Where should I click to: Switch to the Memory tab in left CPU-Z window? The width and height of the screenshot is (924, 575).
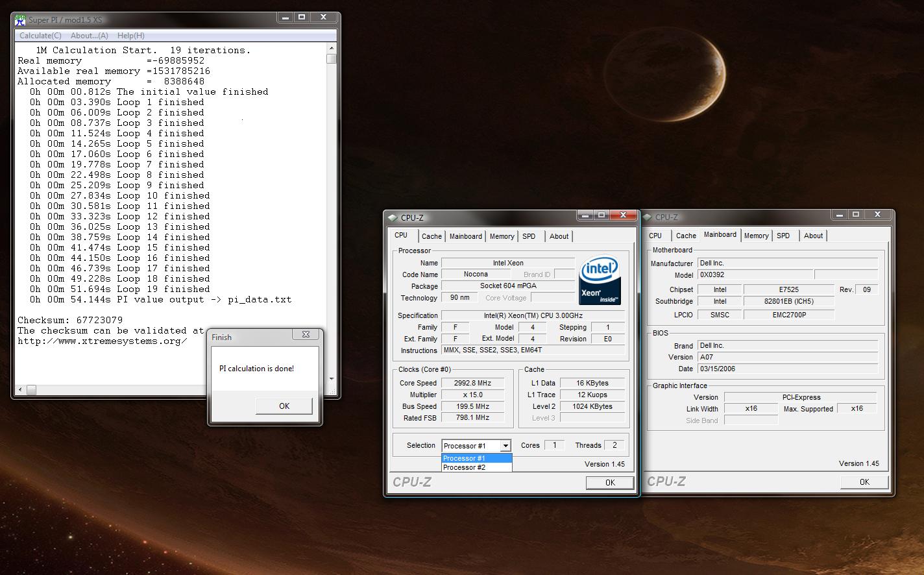pyautogui.click(x=502, y=236)
